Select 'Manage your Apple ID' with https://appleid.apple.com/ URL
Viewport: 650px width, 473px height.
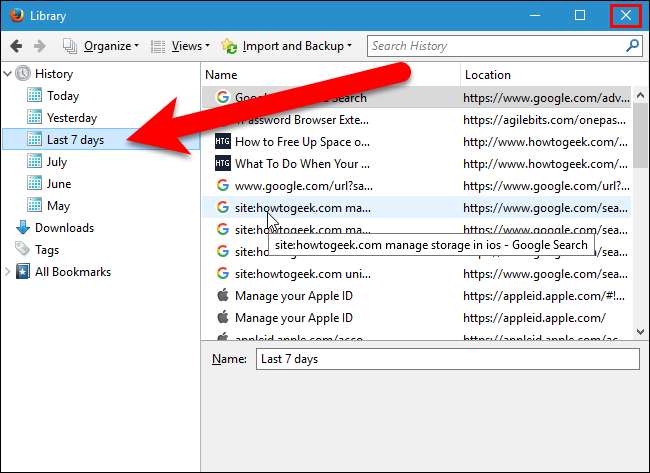pyautogui.click(x=293, y=318)
